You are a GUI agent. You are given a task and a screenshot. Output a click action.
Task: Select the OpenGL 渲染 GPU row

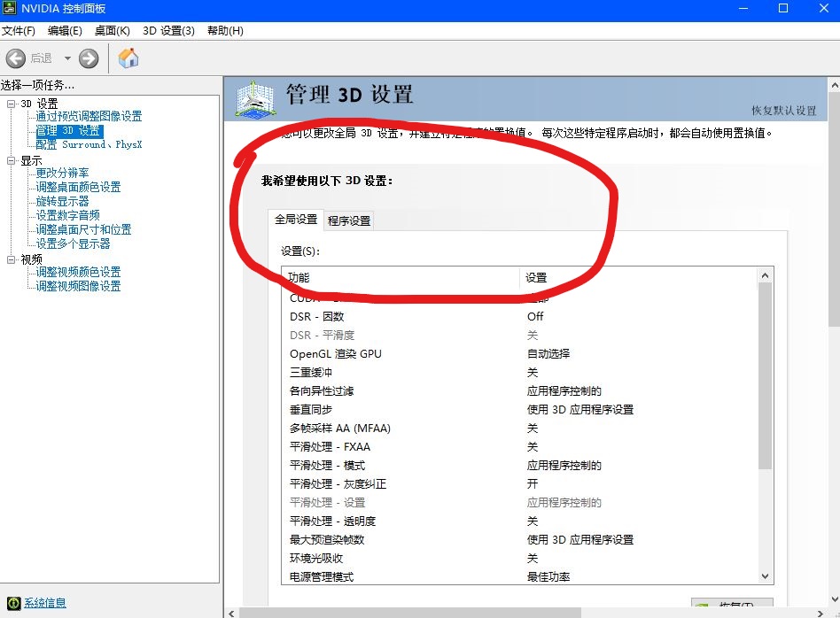pos(519,353)
